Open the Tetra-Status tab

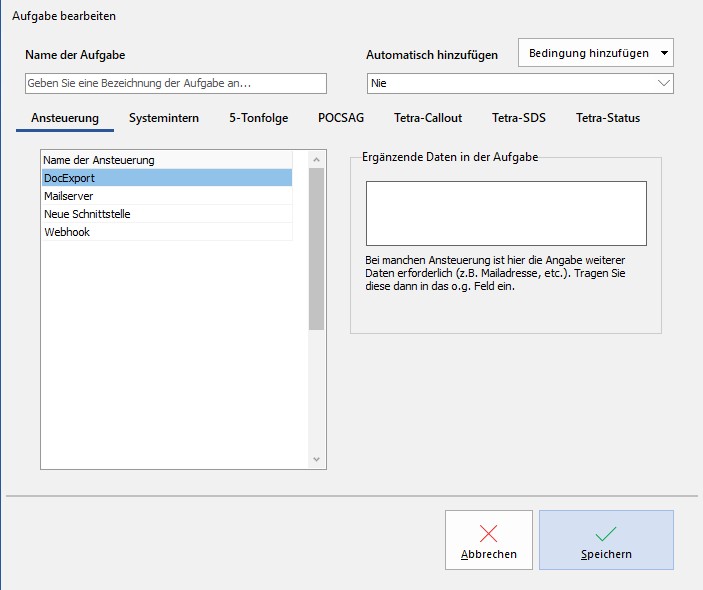click(x=607, y=118)
